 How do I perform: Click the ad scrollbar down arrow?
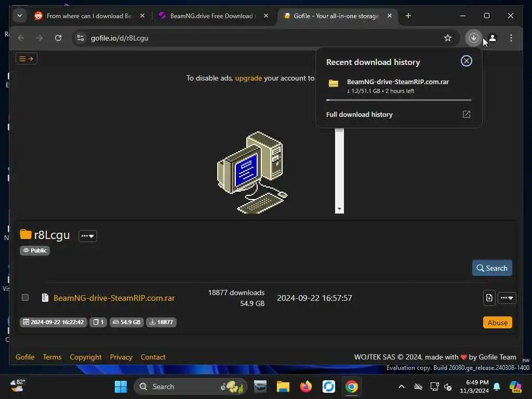339,209
